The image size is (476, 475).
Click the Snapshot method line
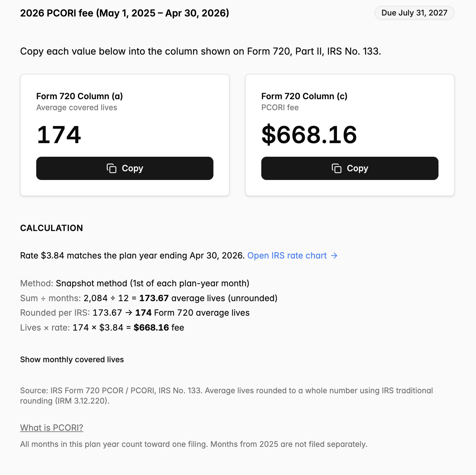click(x=135, y=283)
